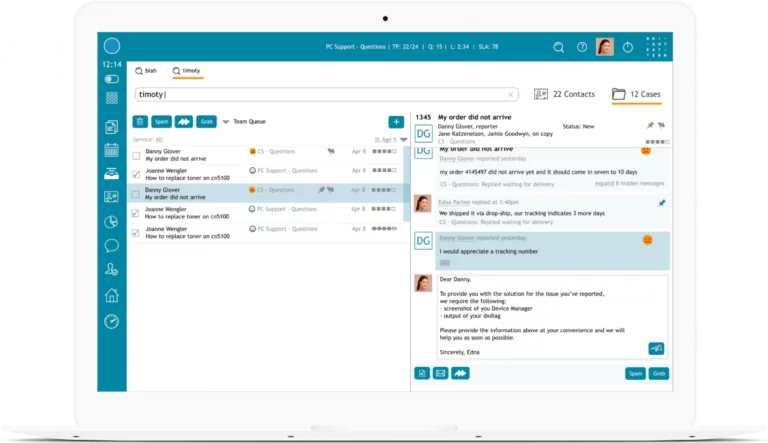Click the forward arrows button in list toolbar
This screenshot has height=443, width=768.
tap(184, 122)
